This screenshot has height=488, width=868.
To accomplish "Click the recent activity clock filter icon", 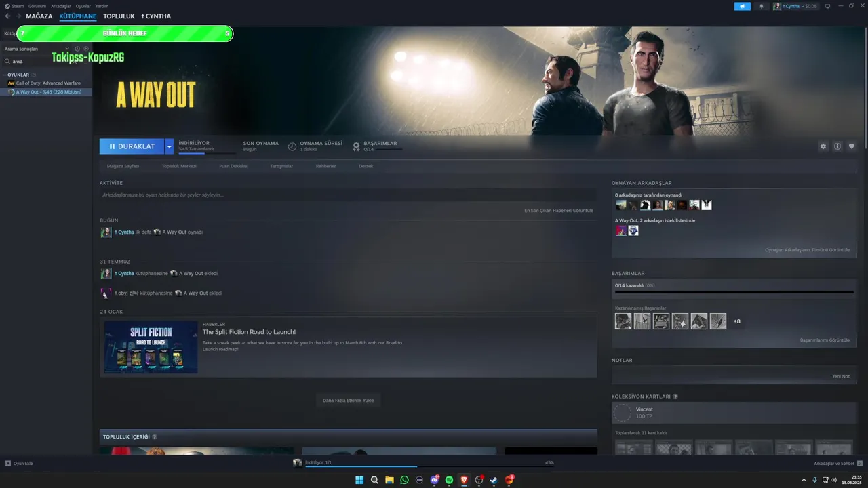I will point(77,49).
